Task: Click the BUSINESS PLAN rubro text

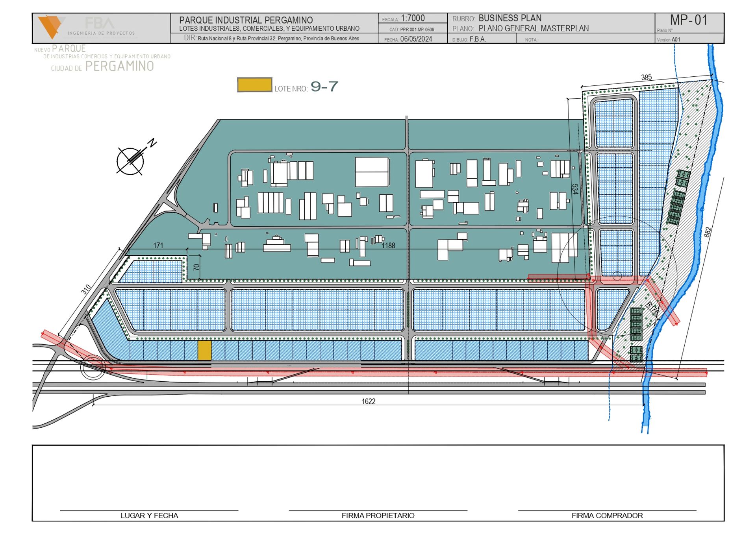Action: point(510,18)
